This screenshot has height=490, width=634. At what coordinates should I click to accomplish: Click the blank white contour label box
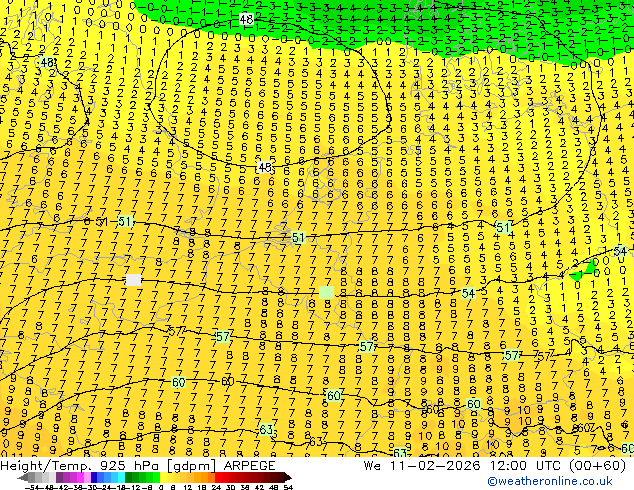click(x=133, y=280)
